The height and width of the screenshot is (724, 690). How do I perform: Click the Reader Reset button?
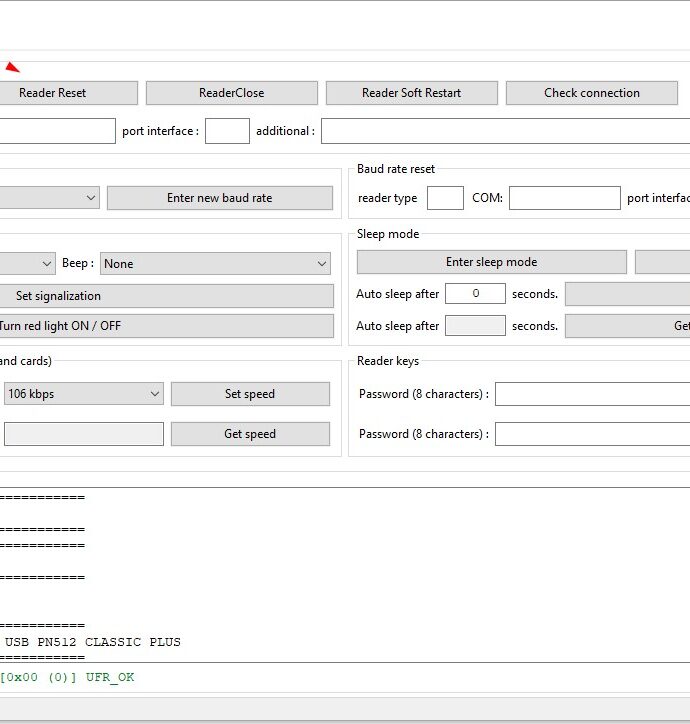tap(68, 93)
